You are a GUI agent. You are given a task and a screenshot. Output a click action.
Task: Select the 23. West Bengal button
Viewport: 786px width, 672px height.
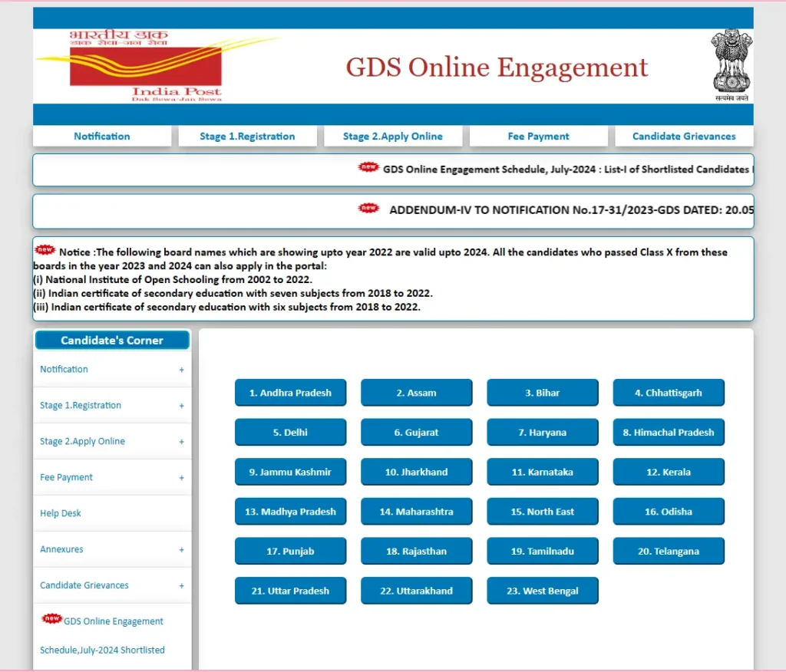click(x=542, y=591)
